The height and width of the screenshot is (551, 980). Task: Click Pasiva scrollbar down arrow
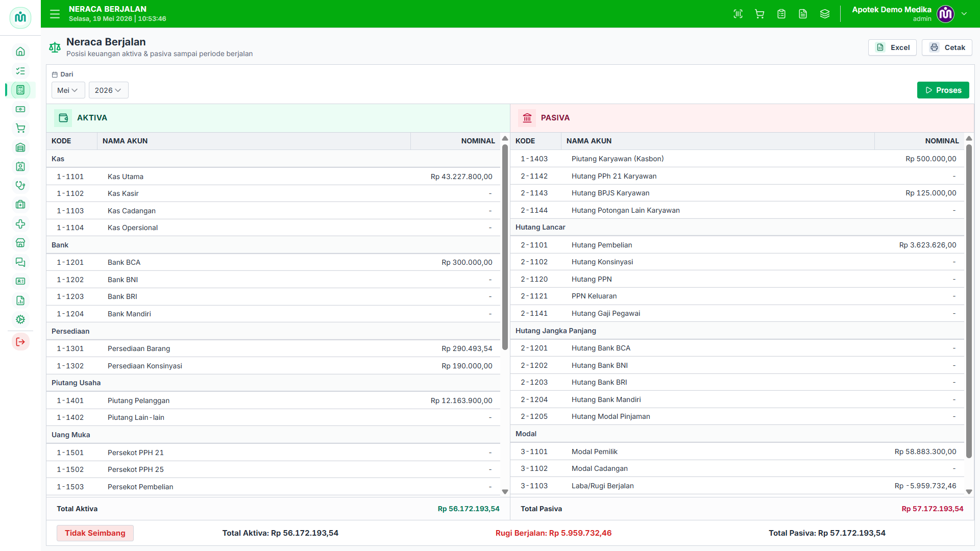pos(969,492)
